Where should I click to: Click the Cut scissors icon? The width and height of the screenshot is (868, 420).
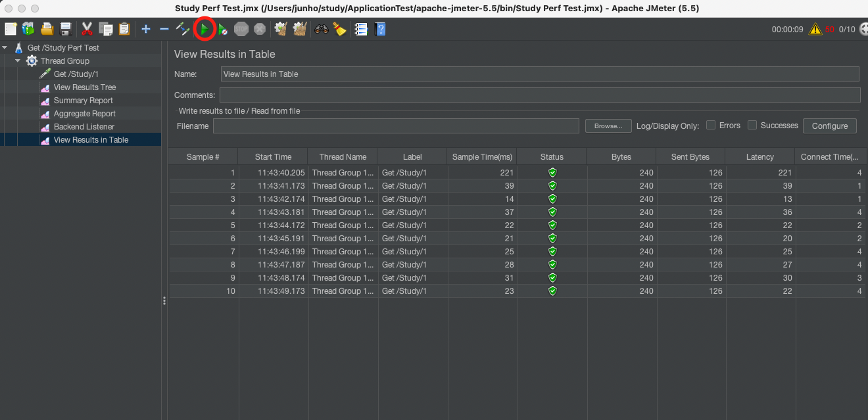(87, 29)
